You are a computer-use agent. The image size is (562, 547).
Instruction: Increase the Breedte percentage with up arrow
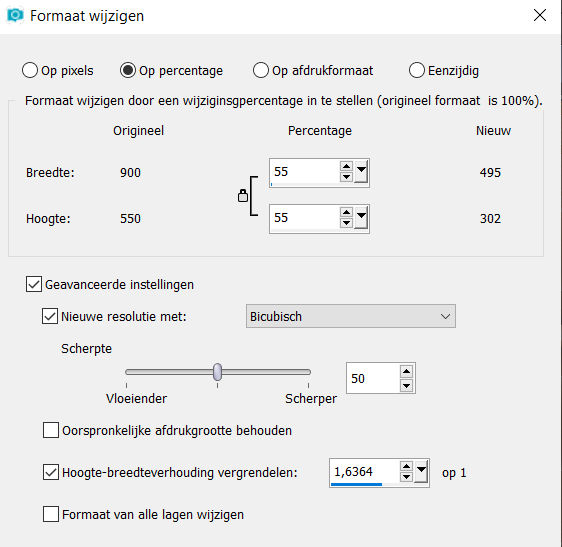pos(346,166)
